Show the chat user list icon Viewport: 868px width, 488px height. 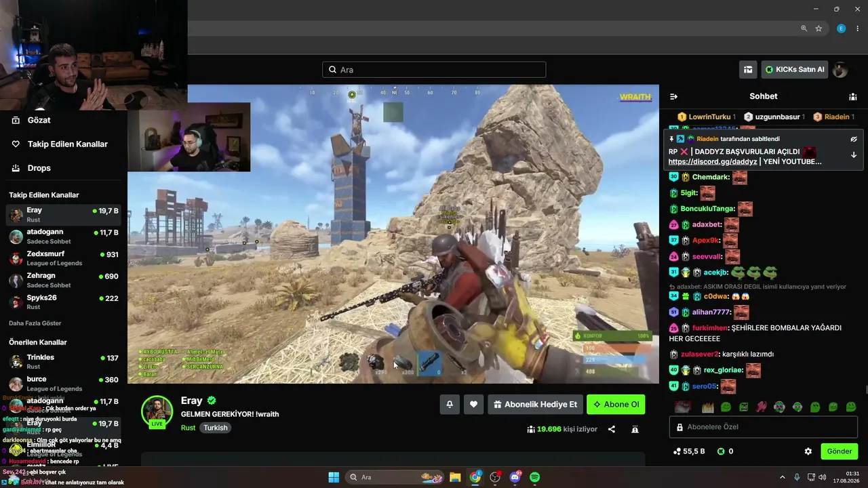point(853,96)
